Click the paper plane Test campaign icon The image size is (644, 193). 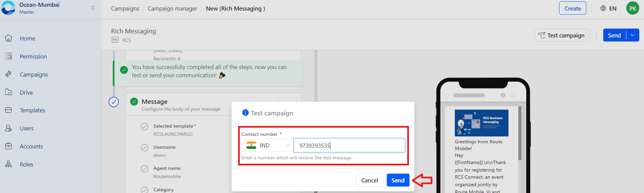pos(542,35)
